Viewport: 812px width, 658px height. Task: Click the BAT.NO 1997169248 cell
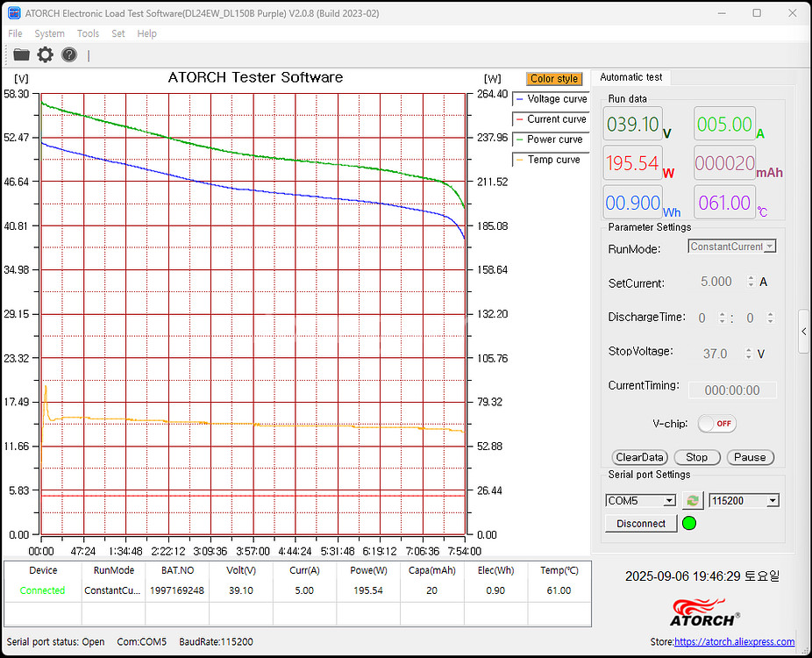[177, 590]
